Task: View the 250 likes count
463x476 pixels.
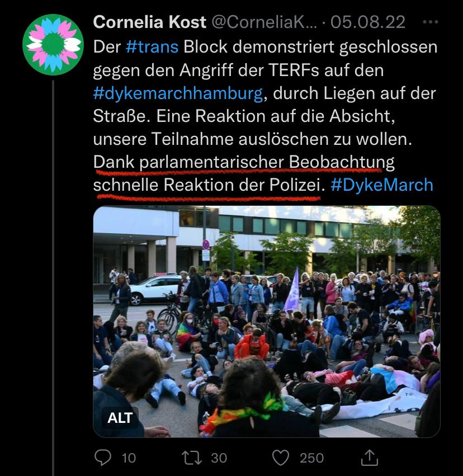Action: (311, 458)
